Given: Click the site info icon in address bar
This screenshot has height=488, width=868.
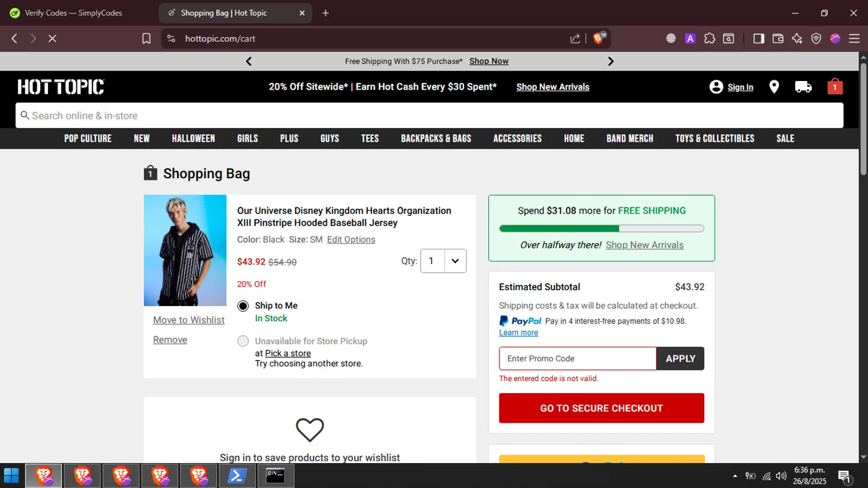Looking at the screenshot, I should pos(171,38).
